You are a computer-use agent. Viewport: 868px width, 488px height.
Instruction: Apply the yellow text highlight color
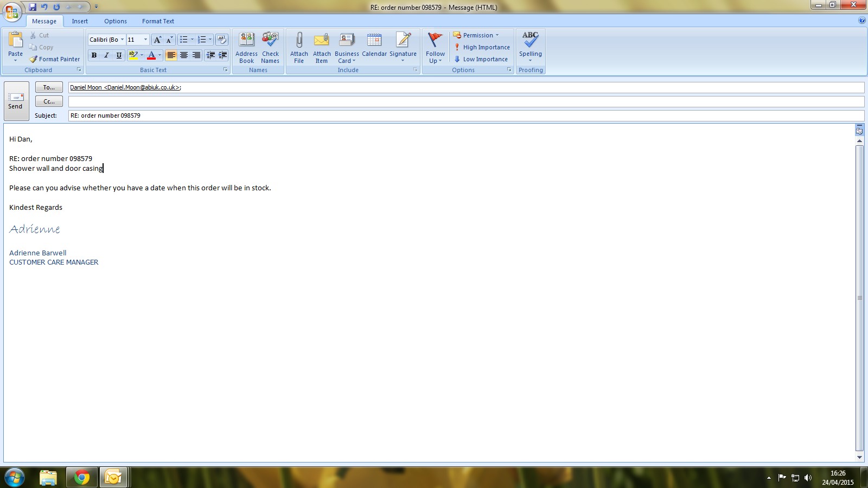point(133,55)
